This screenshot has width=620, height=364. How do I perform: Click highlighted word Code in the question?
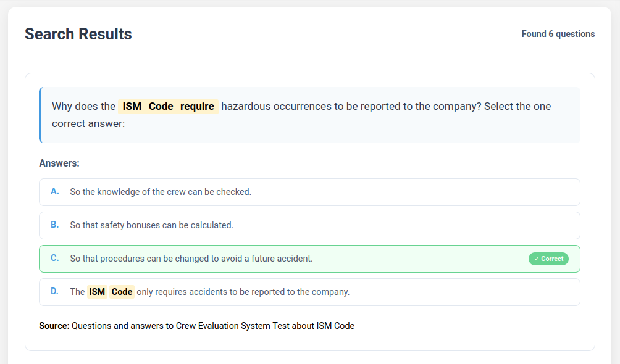pyautogui.click(x=161, y=107)
